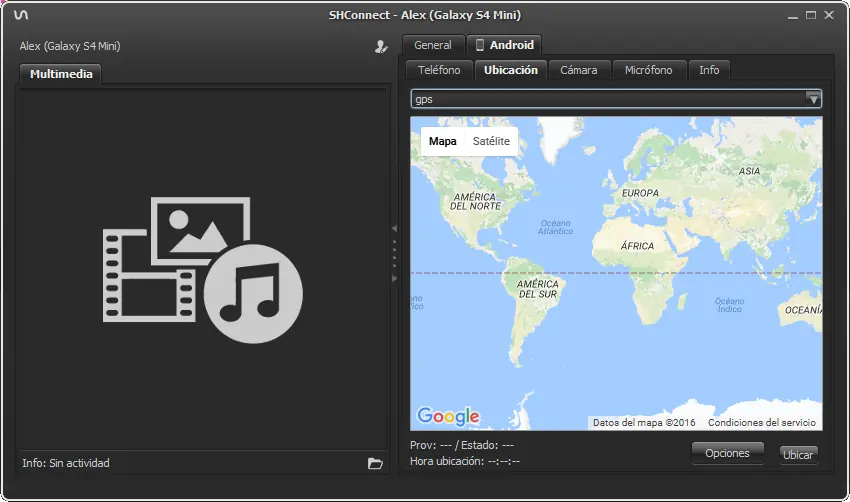This screenshot has height=502, width=850.
Task: Switch to the Micrófono tab
Action: (x=648, y=70)
